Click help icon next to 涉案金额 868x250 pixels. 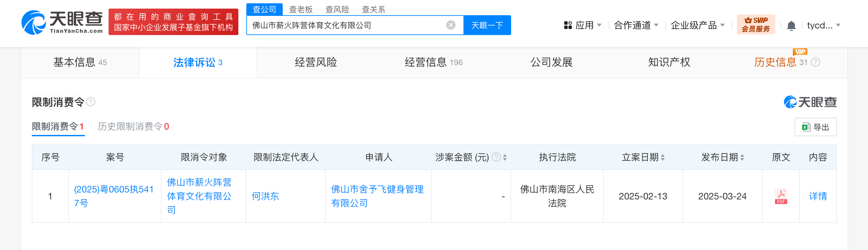(x=496, y=157)
